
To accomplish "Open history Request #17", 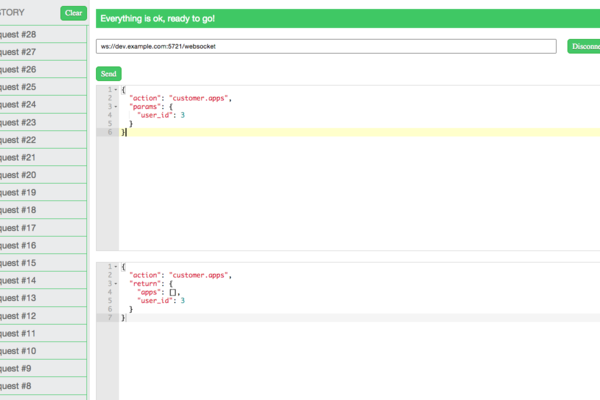I will click(x=43, y=228).
